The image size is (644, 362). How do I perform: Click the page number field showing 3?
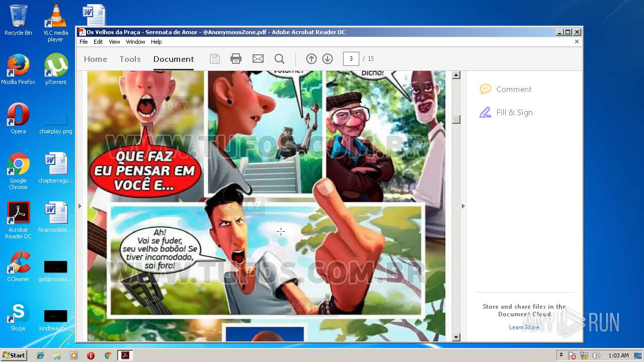pos(351,59)
